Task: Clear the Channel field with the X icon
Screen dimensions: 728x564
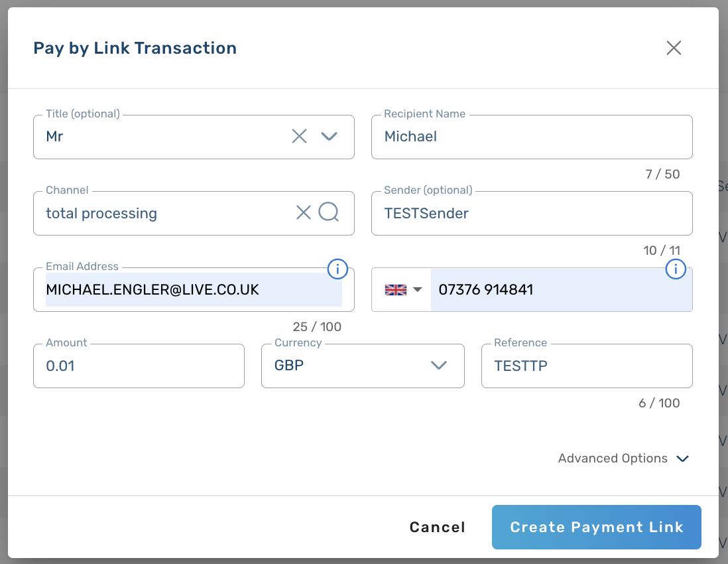Action: point(304,212)
